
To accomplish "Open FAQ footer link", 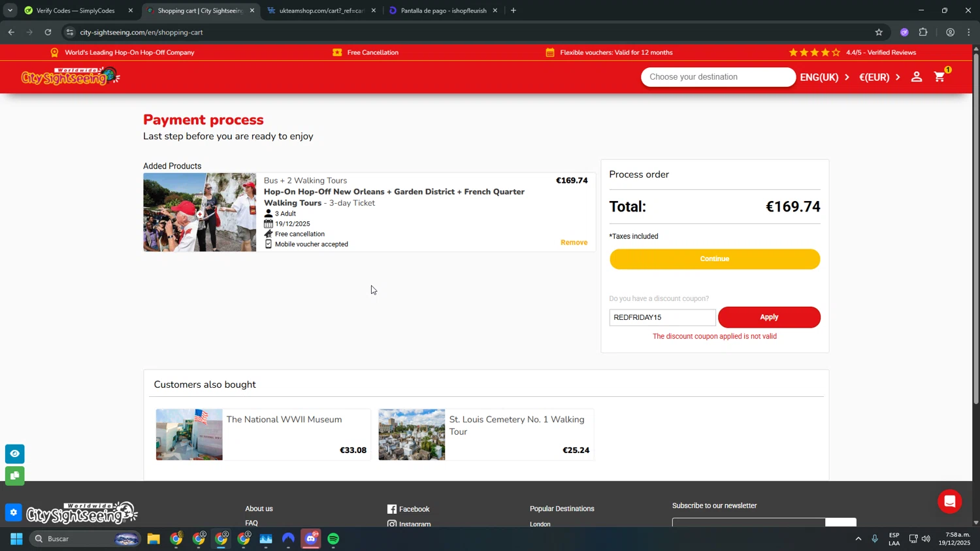I will 252,523.
